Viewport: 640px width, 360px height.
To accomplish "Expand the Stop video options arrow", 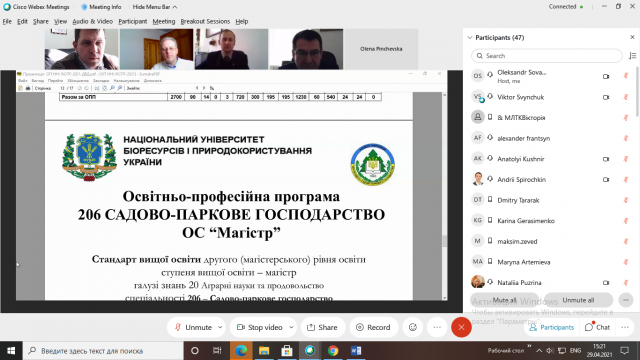I will click(291, 327).
